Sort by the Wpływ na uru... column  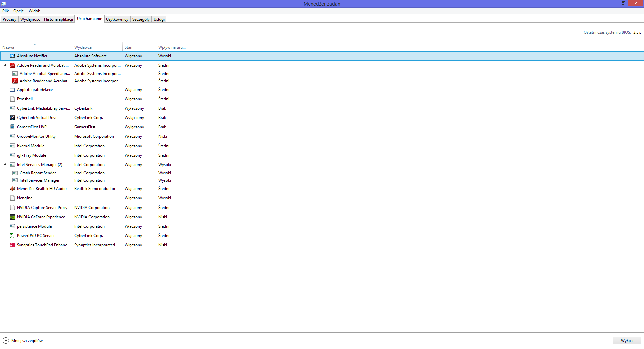173,47
